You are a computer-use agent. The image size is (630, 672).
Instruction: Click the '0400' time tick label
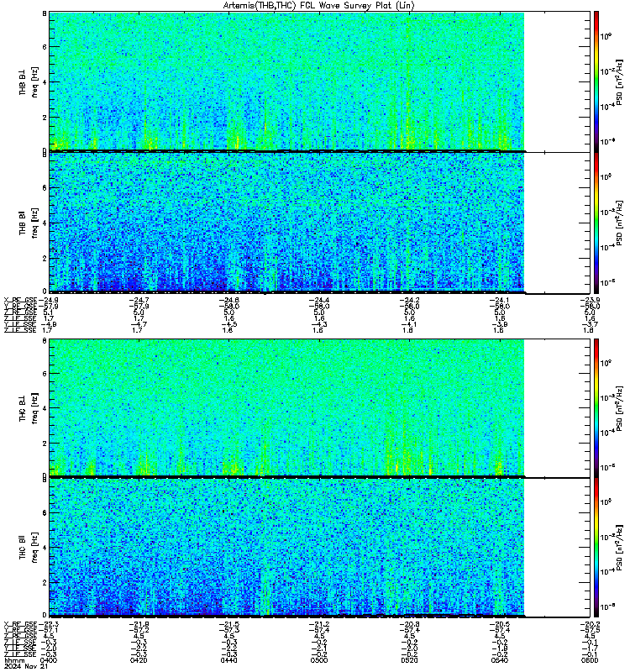(x=48, y=660)
